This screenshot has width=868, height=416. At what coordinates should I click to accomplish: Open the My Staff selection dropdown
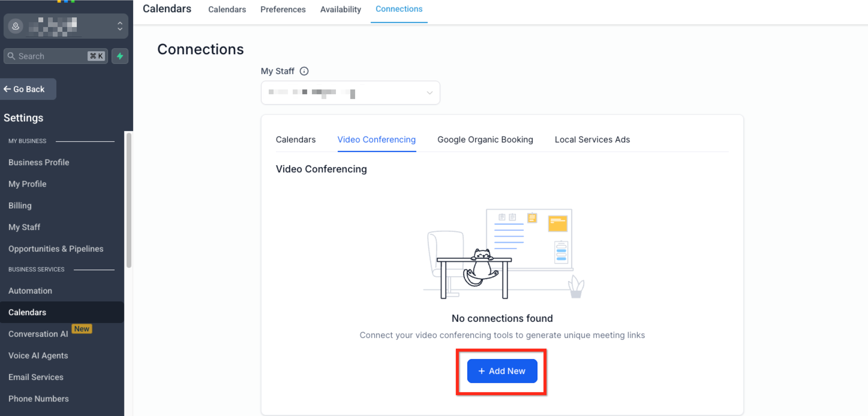click(350, 93)
